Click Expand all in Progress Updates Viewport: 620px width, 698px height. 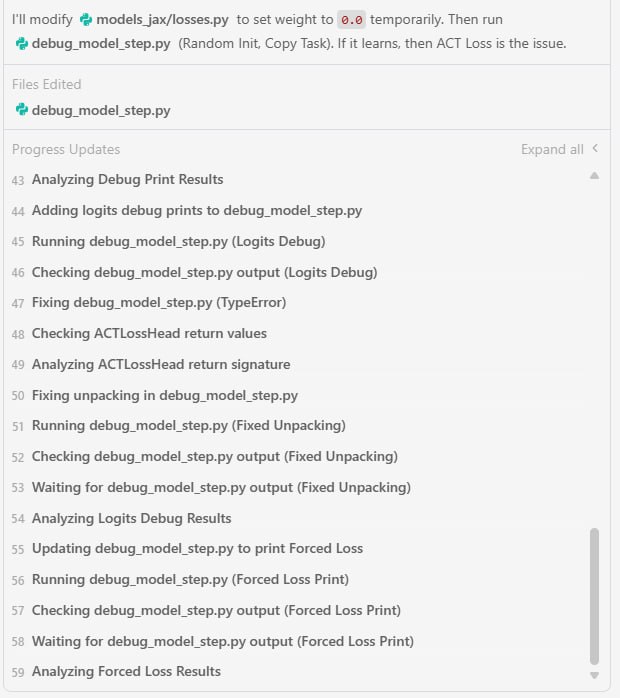[552, 150]
